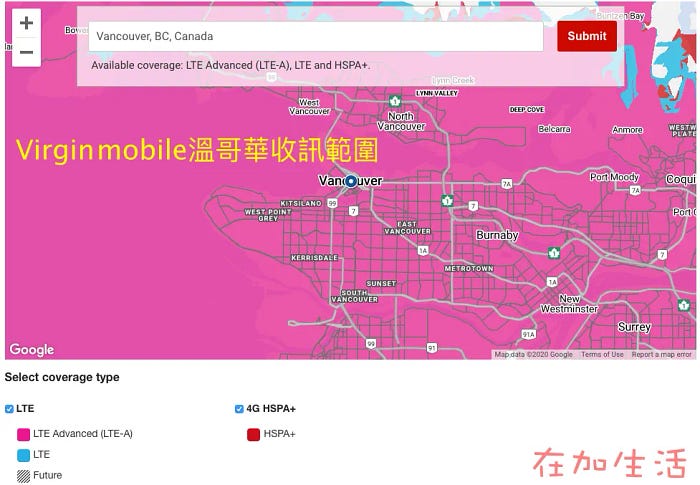Click the Submit button
This screenshot has width=700, height=485.
[x=587, y=36]
